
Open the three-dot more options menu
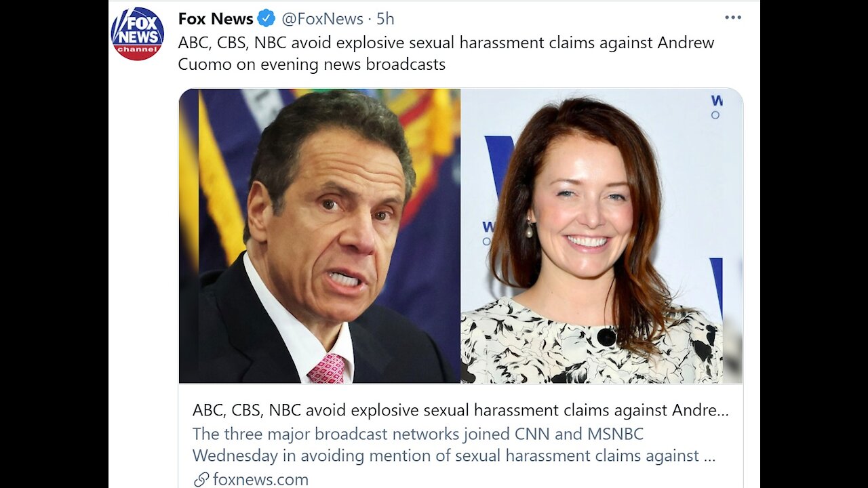tap(733, 18)
